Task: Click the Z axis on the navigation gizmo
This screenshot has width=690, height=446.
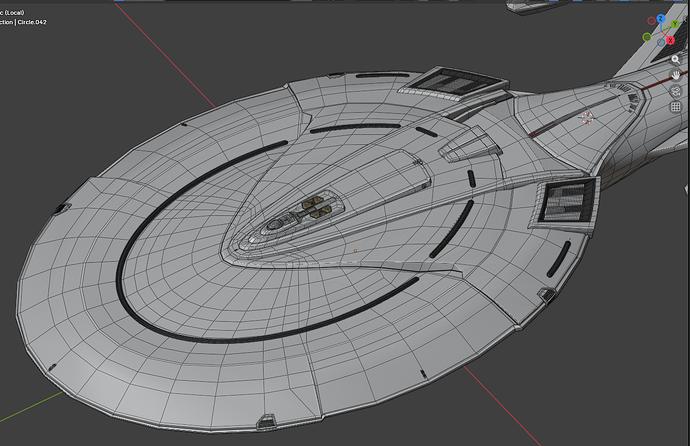Action: tap(661, 18)
